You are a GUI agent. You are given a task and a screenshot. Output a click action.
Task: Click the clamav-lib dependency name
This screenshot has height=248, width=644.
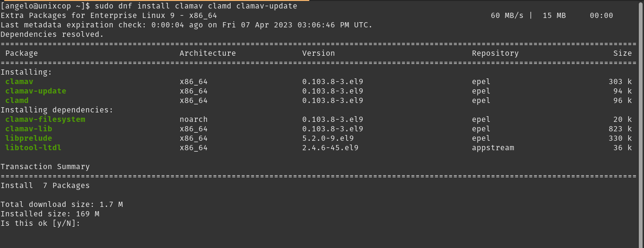point(29,129)
